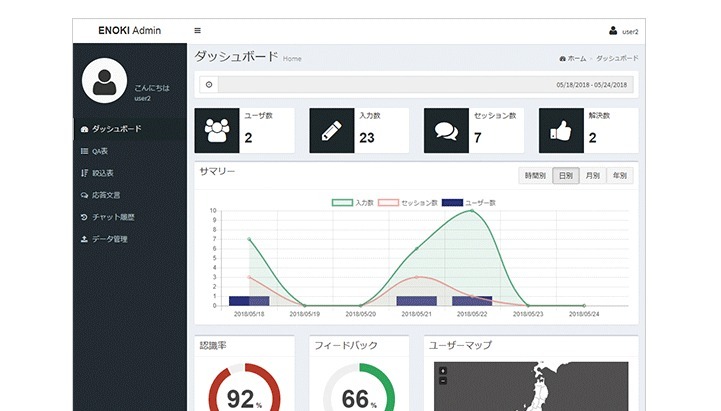Click the ENOKI Admin logo

point(130,30)
